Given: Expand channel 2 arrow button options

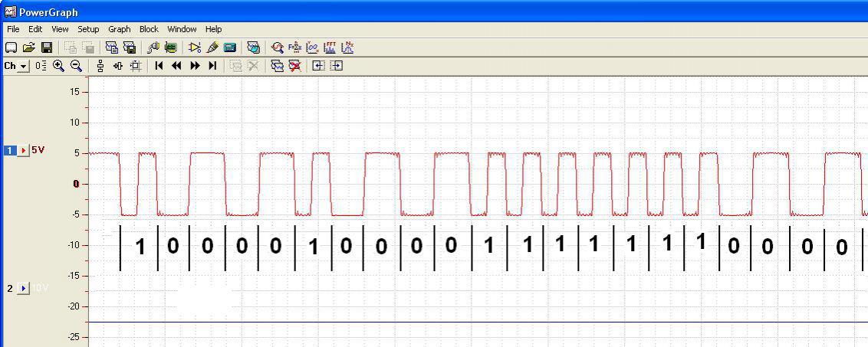Looking at the screenshot, I should (23, 288).
